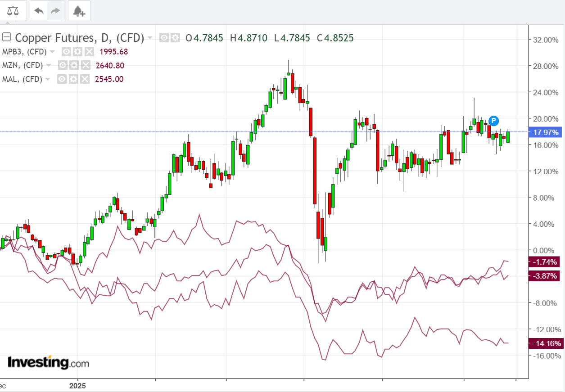Hide the MPB3 comparison line
This screenshot has height=392, width=565.
66,52
